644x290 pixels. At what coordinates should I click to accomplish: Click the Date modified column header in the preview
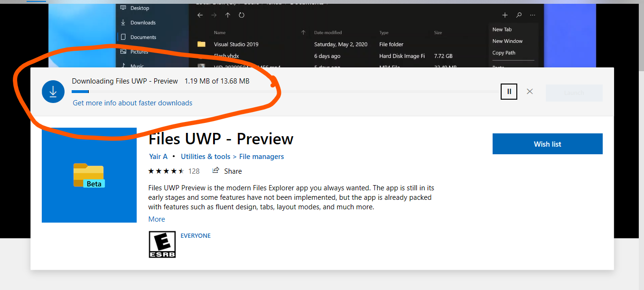click(328, 33)
